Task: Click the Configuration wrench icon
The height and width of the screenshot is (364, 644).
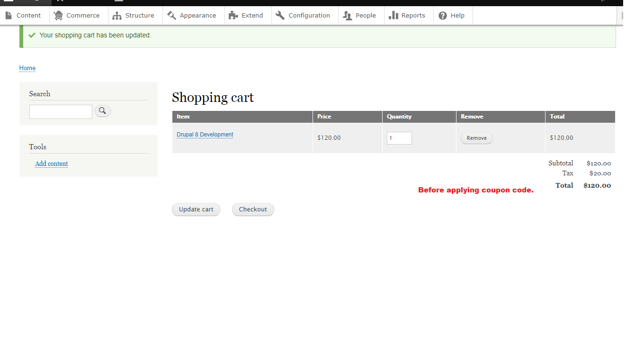Action: point(281,15)
